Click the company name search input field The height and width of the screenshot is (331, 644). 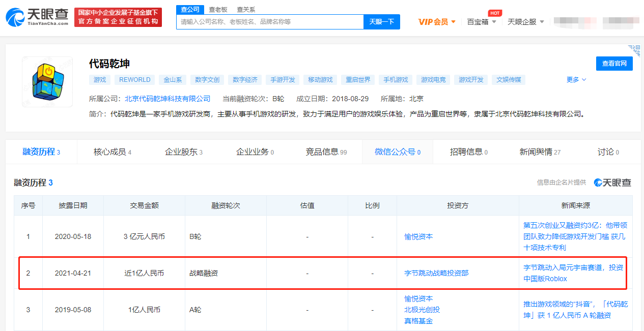click(270, 22)
